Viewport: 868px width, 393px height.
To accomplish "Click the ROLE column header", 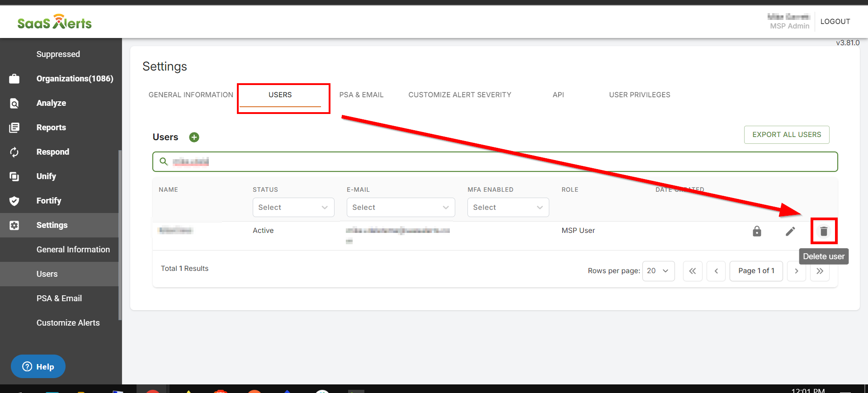I will pos(570,189).
